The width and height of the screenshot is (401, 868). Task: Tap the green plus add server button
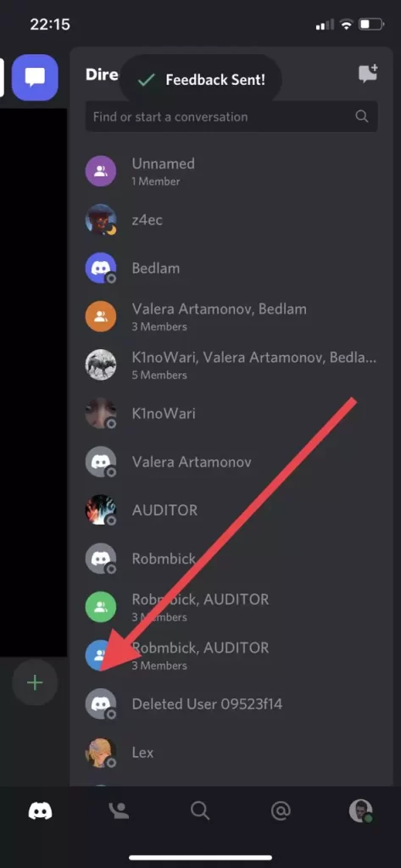coord(35,682)
